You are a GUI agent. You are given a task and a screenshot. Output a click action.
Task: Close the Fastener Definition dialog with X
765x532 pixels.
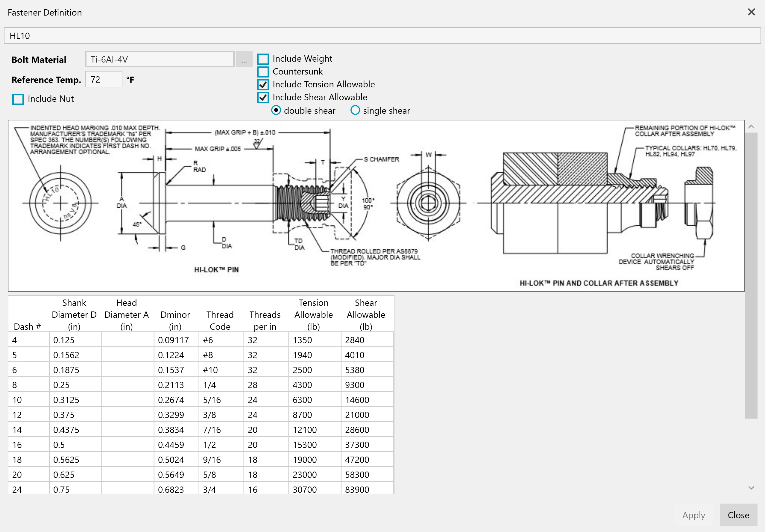click(751, 12)
